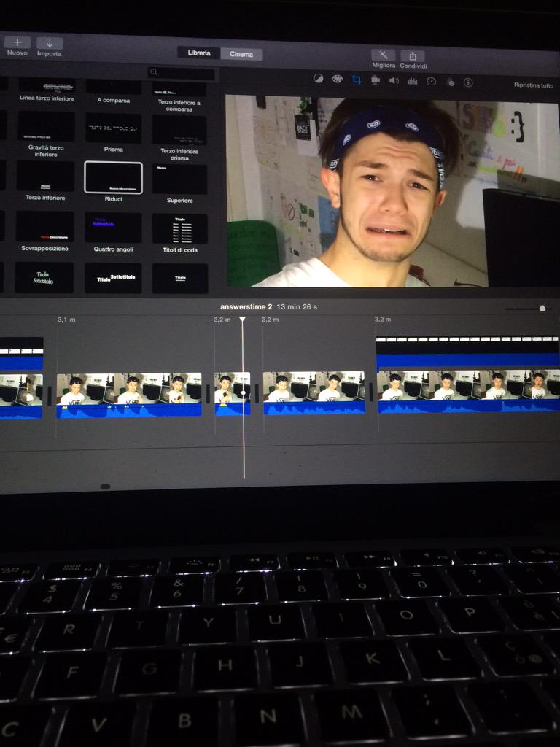Viewport: 560px width, 747px height.
Task: Select the highlighted Riduci title
Action: click(x=113, y=177)
